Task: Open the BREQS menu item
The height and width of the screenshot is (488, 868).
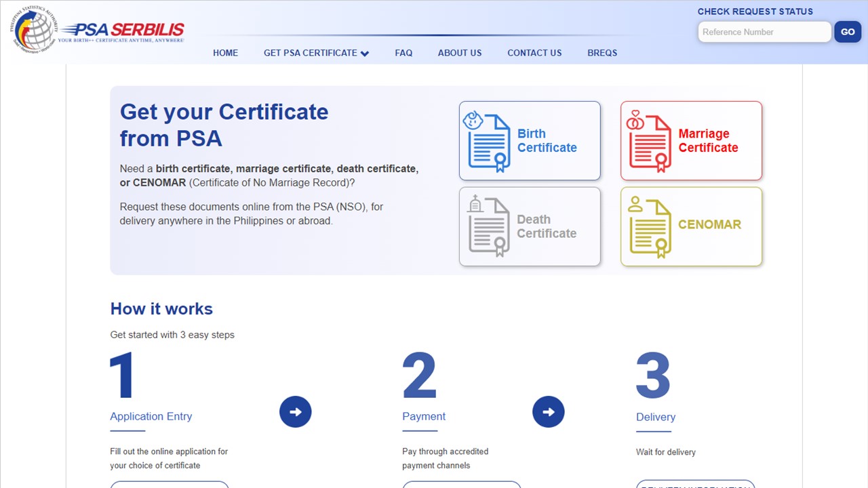Action: [602, 53]
